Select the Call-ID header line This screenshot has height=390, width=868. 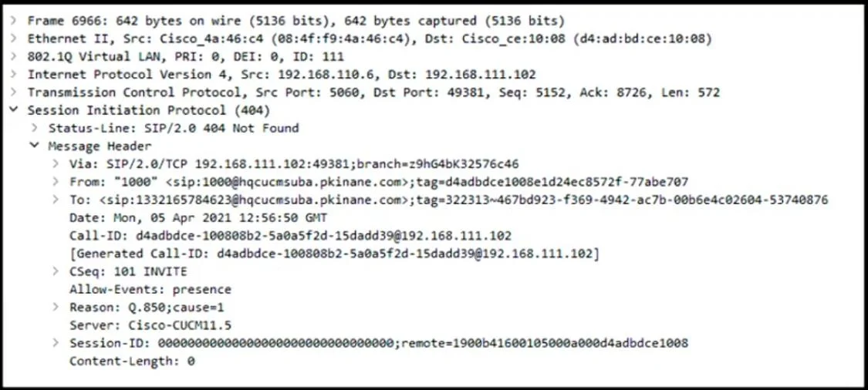[290, 236]
